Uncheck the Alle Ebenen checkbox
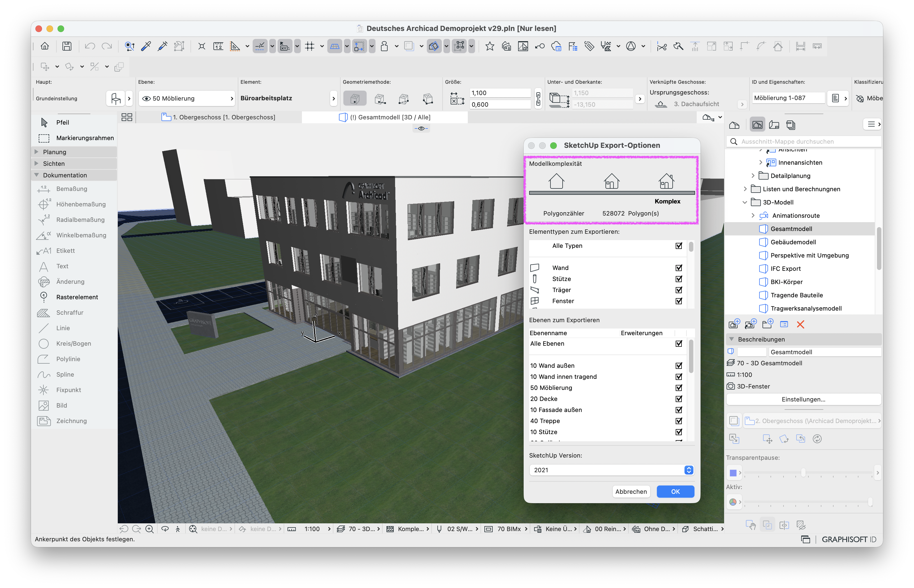The width and height of the screenshot is (914, 588). (678, 343)
